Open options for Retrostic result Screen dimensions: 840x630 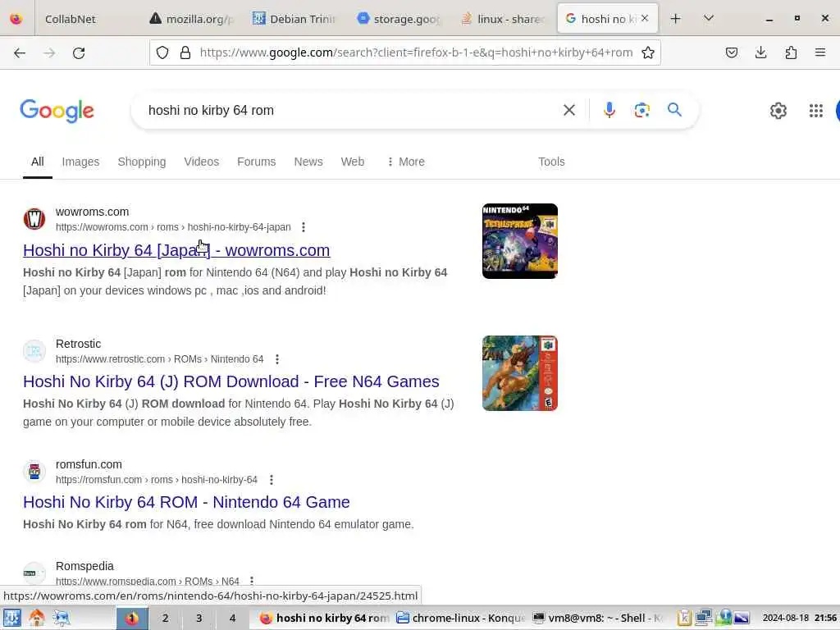(277, 359)
